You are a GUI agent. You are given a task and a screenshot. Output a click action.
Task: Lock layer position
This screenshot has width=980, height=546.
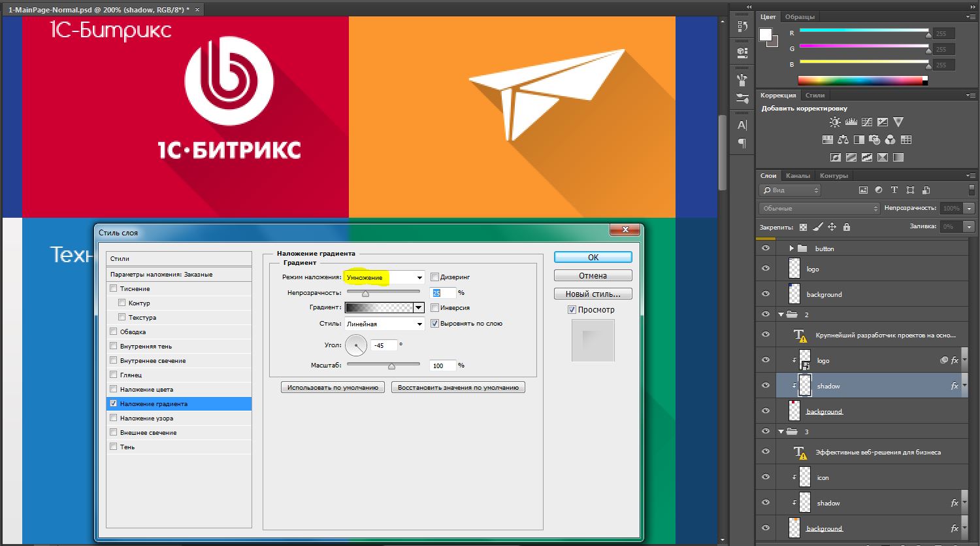pos(832,227)
